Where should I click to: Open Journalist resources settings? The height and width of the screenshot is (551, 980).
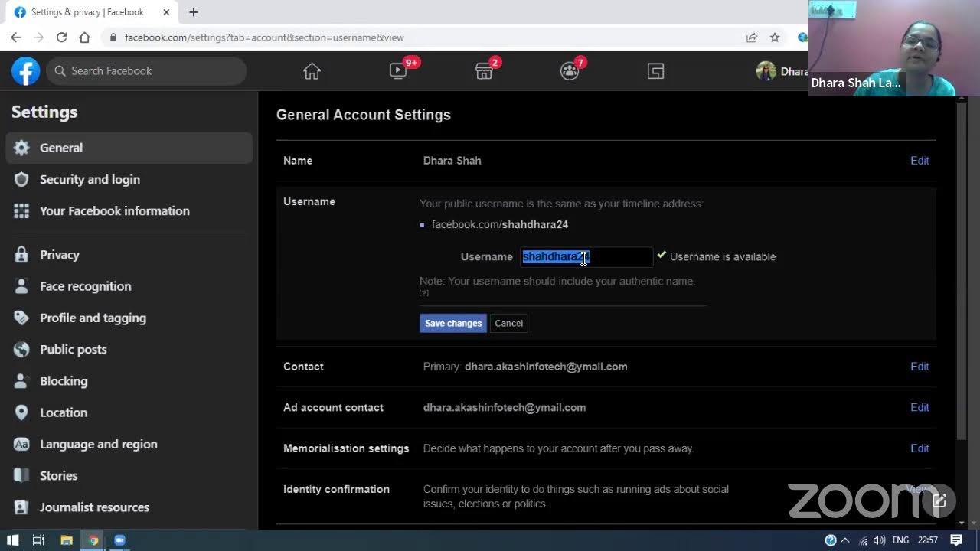click(x=129, y=507)
